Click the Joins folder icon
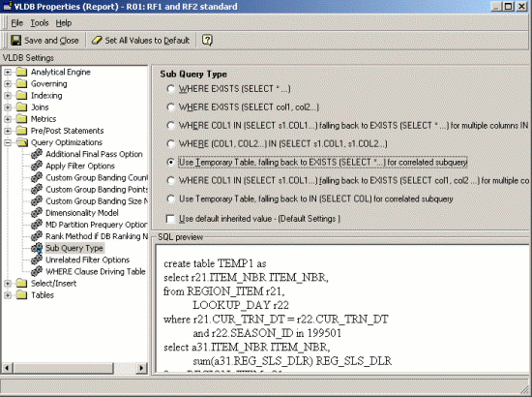The image size is (532, 397). pos(21,107)
